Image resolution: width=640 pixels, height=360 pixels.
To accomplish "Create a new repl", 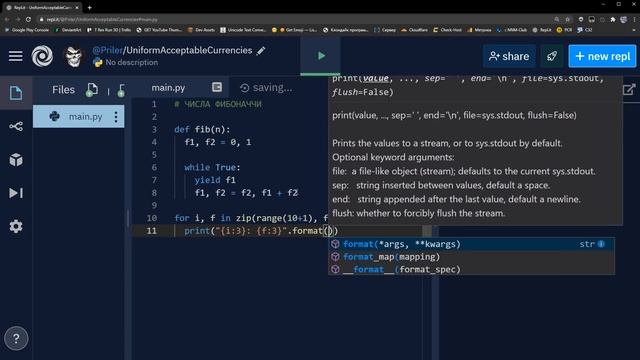I will tap(602, 56).
